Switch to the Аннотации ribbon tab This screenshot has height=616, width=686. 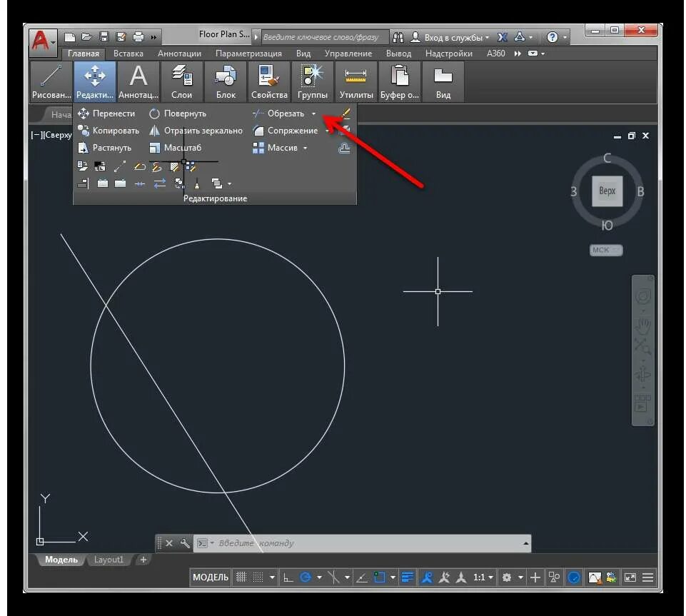(x=179, y=54)
